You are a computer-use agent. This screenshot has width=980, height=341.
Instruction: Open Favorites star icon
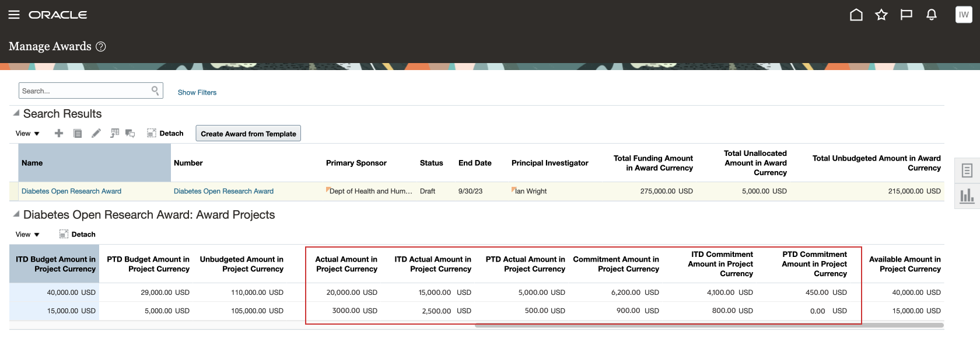point(881,15)
